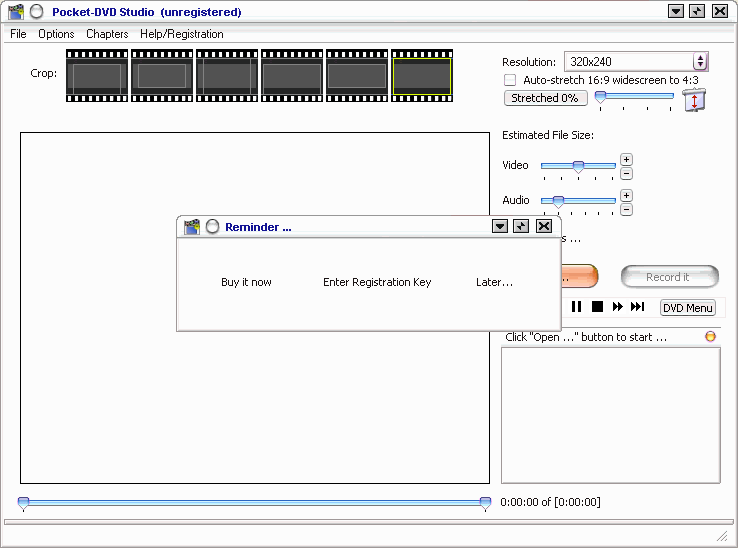Open the Options menu
Screen dimensions: 738x548
click(56, 34)
